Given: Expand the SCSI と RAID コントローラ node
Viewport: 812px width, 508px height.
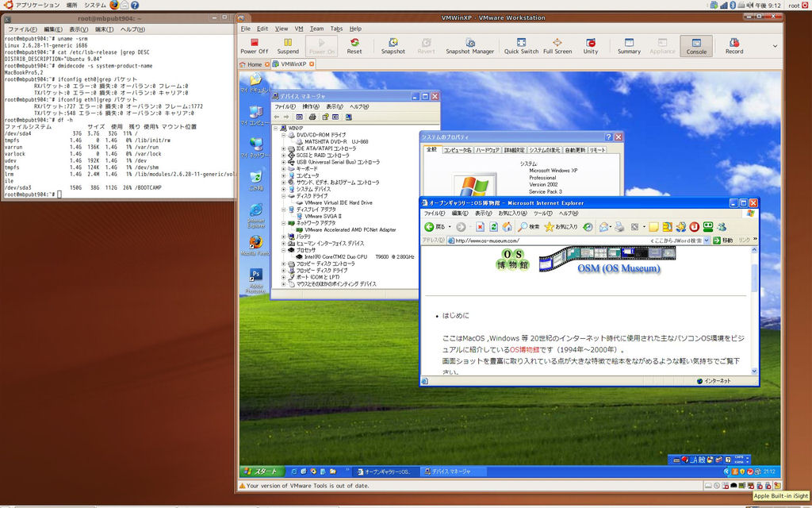Looking at the screenshot, I should tap(283, 156).
